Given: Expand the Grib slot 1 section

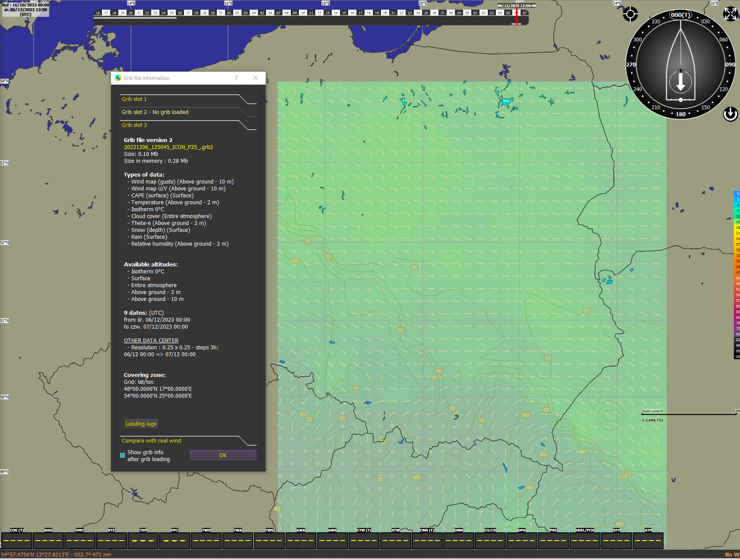Looking at the screenshot, I should coord(188,99).
